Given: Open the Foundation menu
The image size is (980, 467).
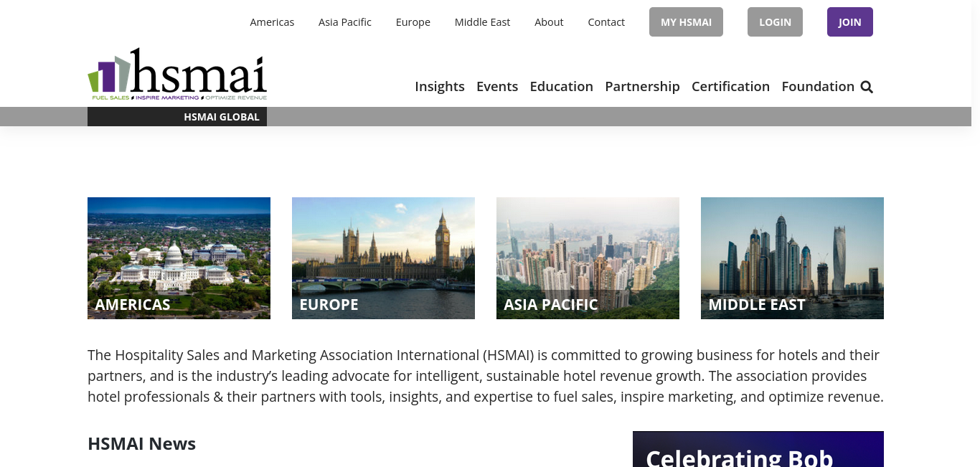Looking at the screenshot, I should pos(818,87).
